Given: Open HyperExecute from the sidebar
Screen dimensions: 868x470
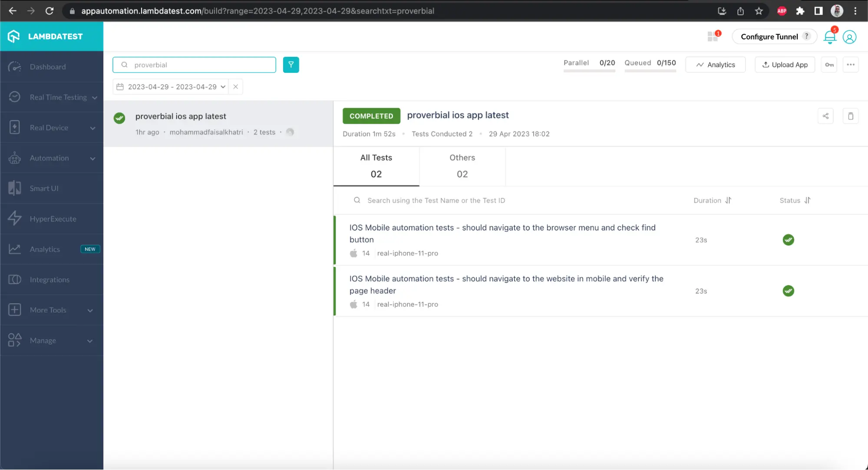Looking at the screenshot, I should (x=52, y=219).
